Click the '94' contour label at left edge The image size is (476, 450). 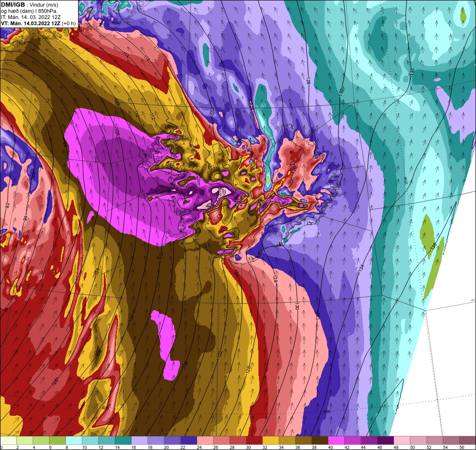point(25,218)
